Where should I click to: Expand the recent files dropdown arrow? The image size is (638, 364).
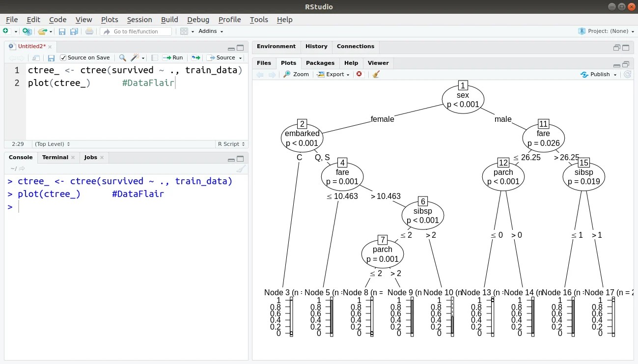pyautogui.click(x=50, y=31)
